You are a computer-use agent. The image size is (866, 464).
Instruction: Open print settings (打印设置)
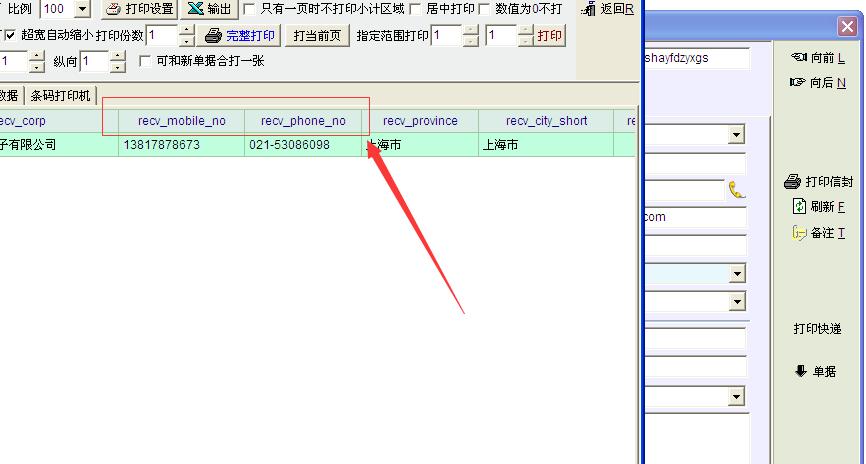(139, 9)
